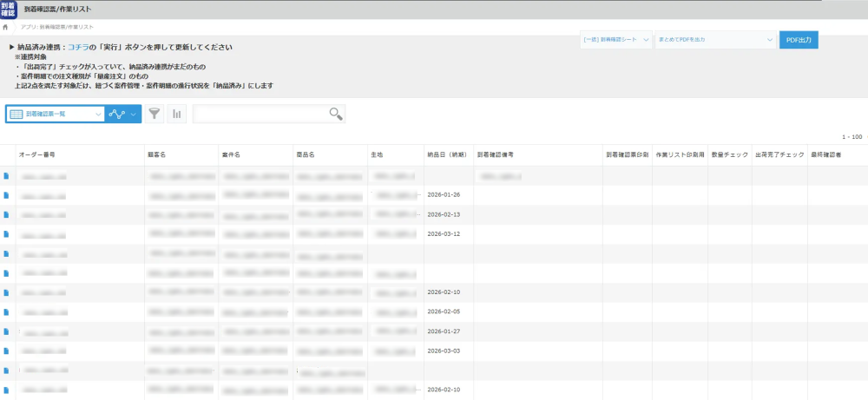
Task: Expand the 到着確認票一覧 view dropdown
Action: 55,114
